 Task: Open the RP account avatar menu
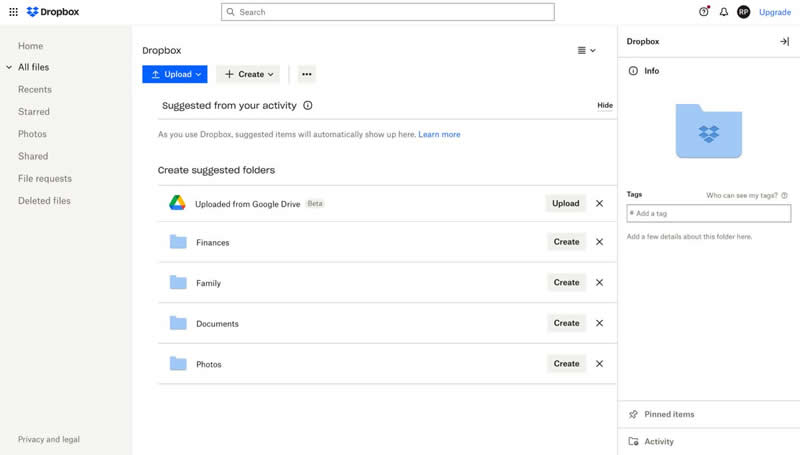[x=743, y=12]
